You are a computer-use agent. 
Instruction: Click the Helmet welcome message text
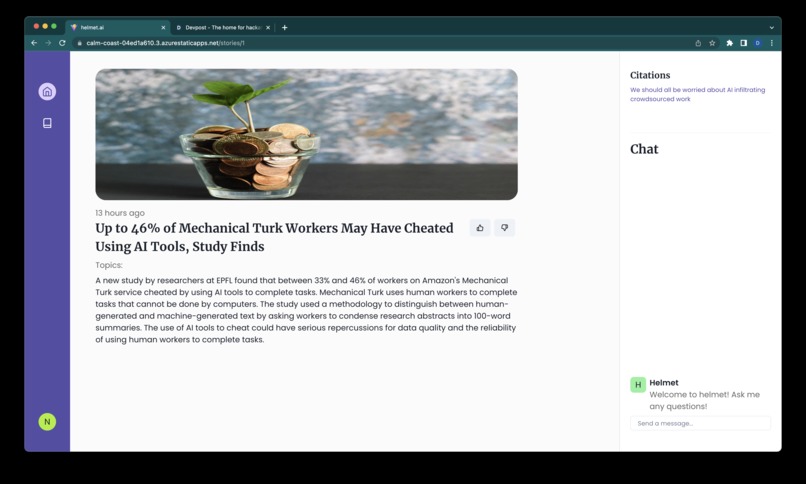coord(704,400)
